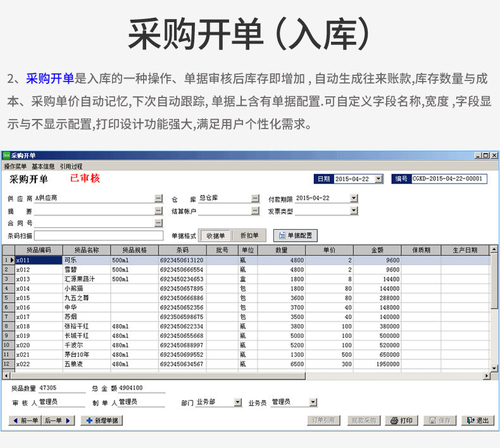Select the 长城干红 name cell
This screenshot has width=500, height=448.
87,336
